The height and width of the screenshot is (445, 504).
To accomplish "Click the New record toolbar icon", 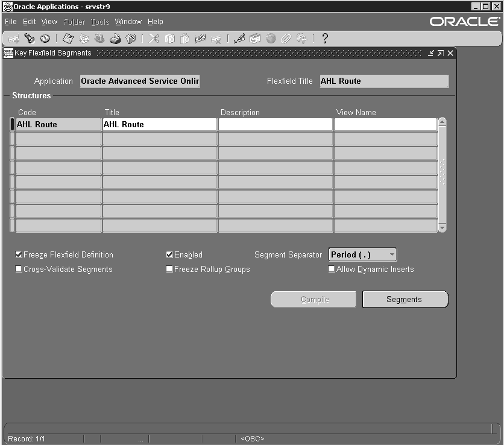I will (x=14, y=39).
